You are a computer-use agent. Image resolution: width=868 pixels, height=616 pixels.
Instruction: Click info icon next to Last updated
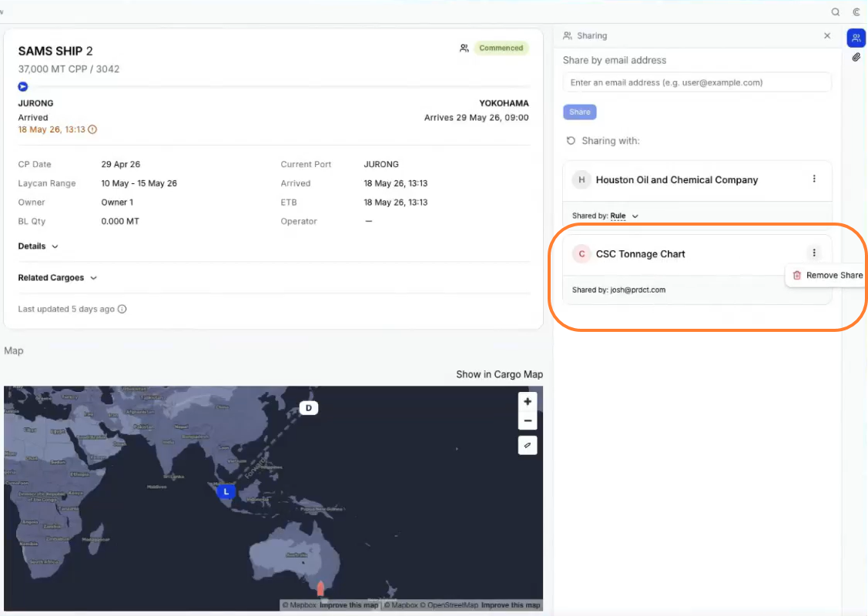(x=122, y=309)
